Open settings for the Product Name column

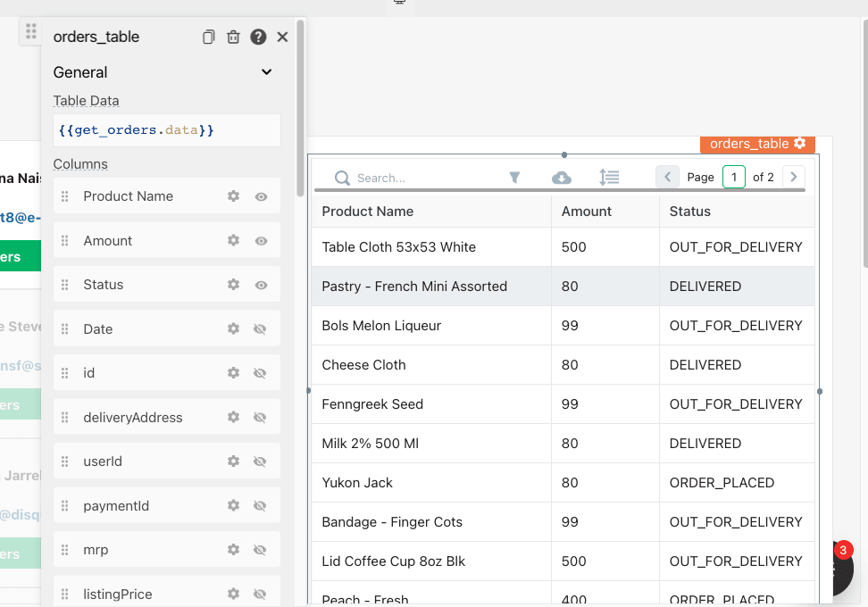[x=233, y=196]
